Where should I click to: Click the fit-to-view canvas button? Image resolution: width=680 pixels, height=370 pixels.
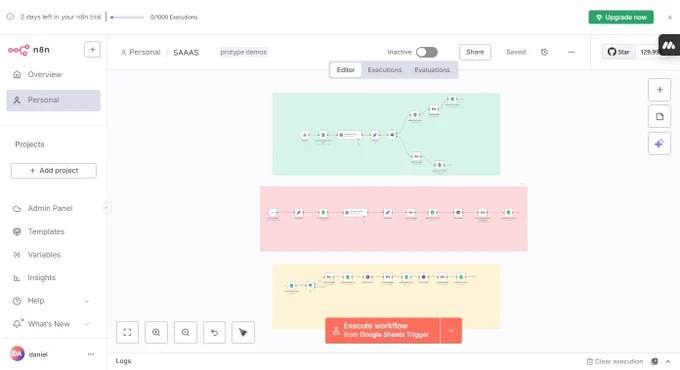pyautogui.click(x=128, y=332)
